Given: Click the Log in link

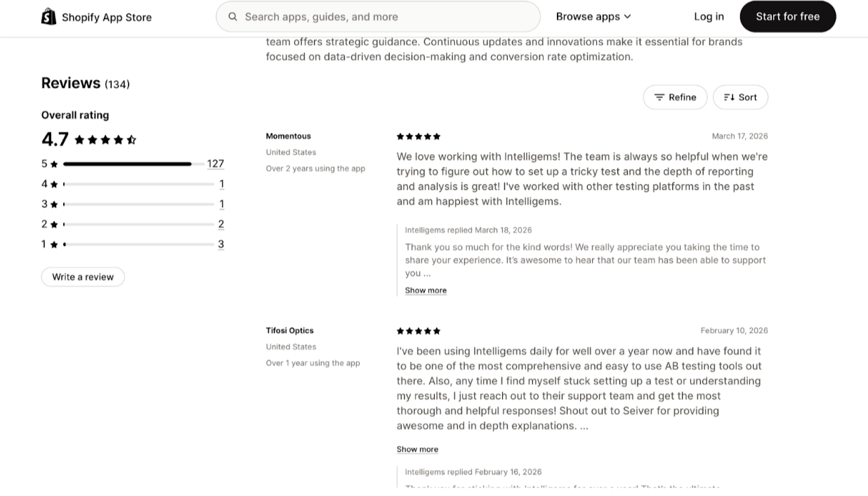Looking at the screenshot, I should (709, 17).
